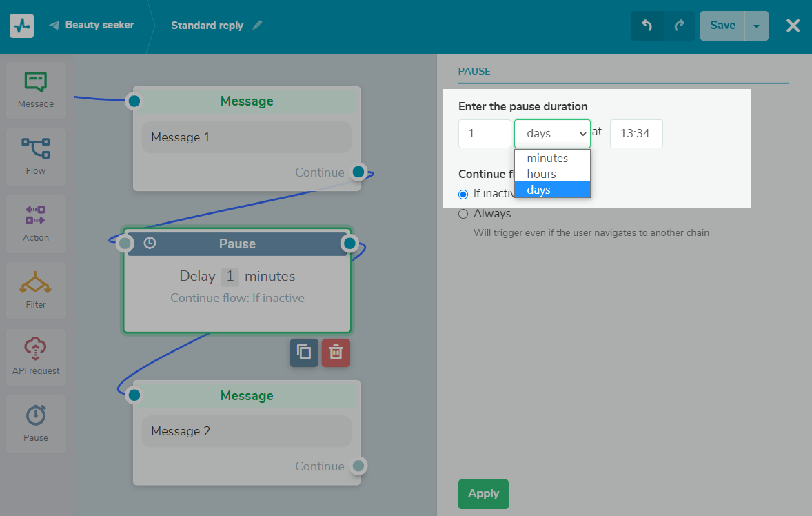
Task: Select the clock icon on Pause block
Action: click(150, 243)
